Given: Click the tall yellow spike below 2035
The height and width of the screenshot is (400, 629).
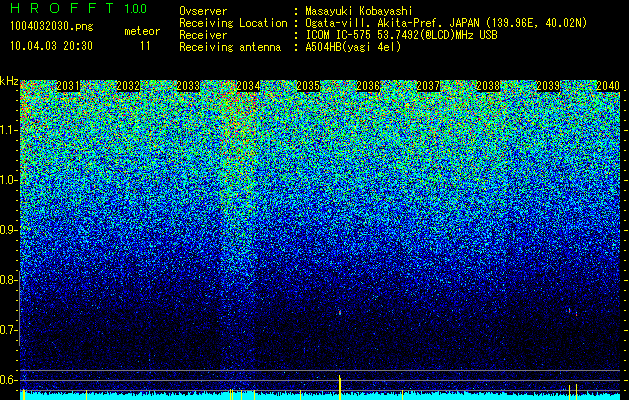Looking at the screenshot, I should 340,387.
